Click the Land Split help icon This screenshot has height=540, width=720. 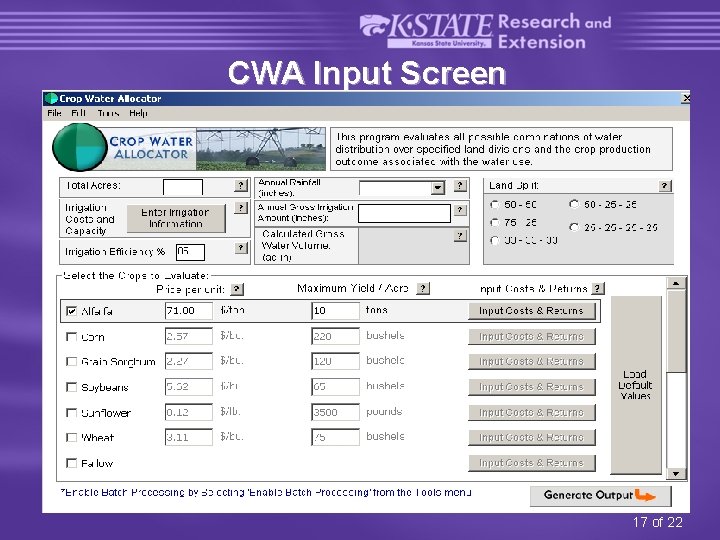pyautogui.click(x=665, y=186)
